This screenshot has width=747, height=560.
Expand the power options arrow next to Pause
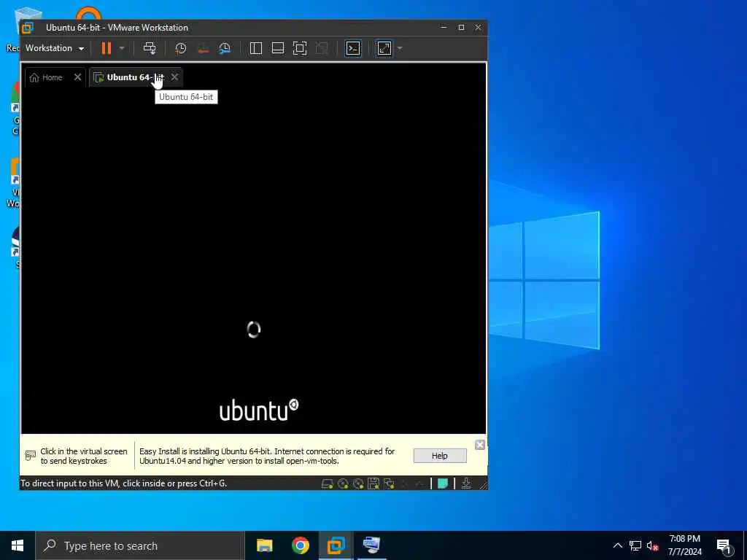click(x=122, y=48)
